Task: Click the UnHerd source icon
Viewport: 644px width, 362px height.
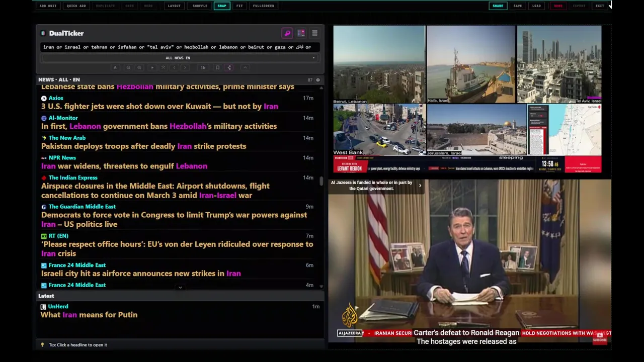Action: pos(43,307)
